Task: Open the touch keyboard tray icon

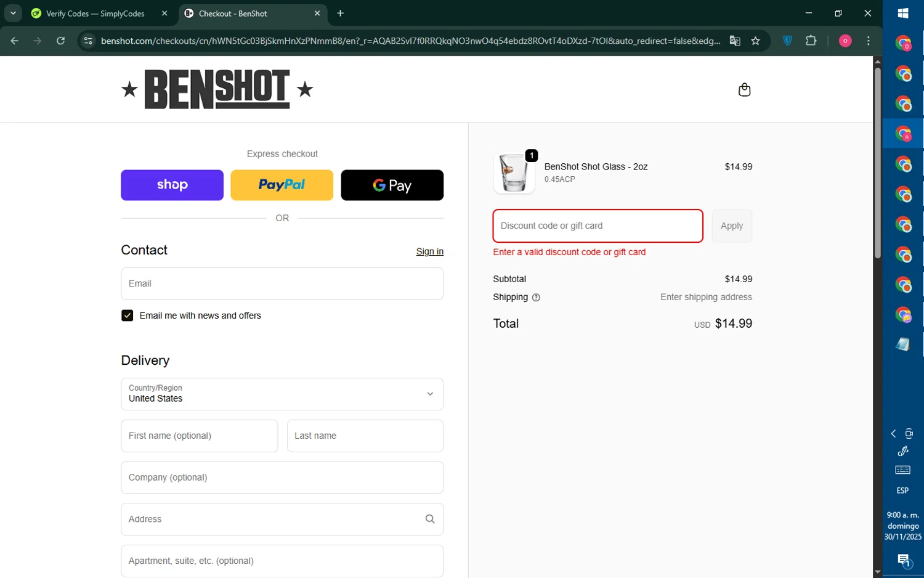Action: coord(903,470)
